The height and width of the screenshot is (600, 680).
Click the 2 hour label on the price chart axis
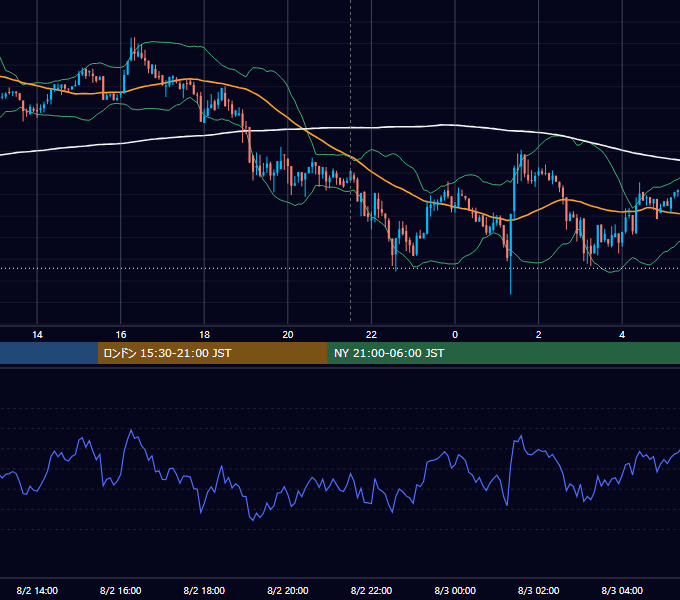tap(539, 335)
